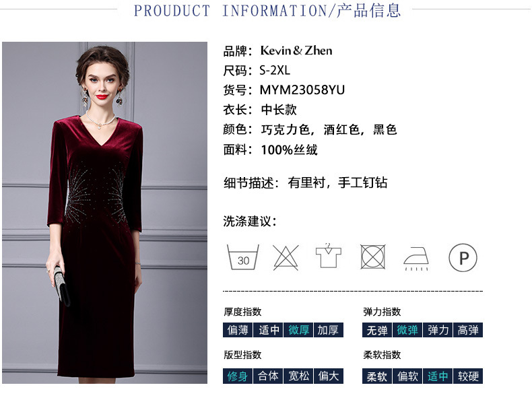Click the do-not-tumble-dry icon
Image resolution: width=532 pixels, height=404 pixels.
[372, 257]
